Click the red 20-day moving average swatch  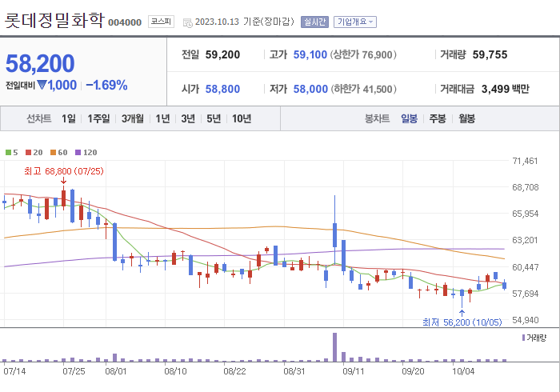[29, 153]
